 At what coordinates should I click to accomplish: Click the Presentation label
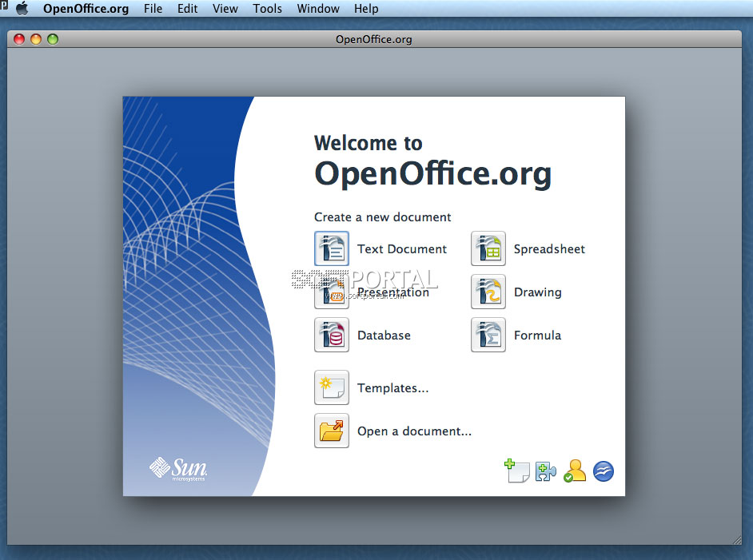393,292
